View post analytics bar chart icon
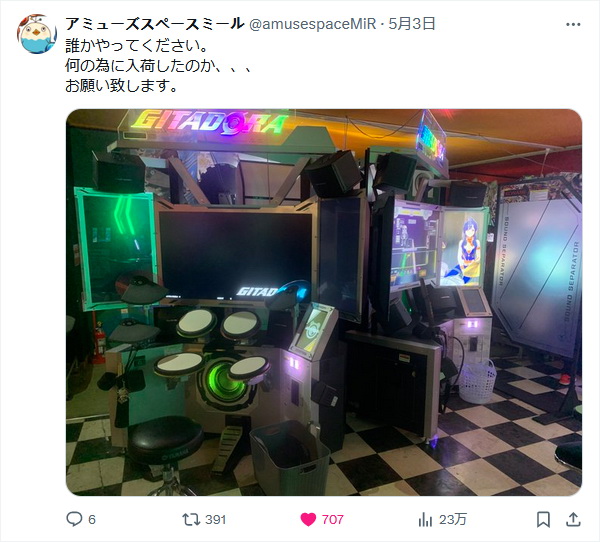Screen dimensions: 600x542 425,519
